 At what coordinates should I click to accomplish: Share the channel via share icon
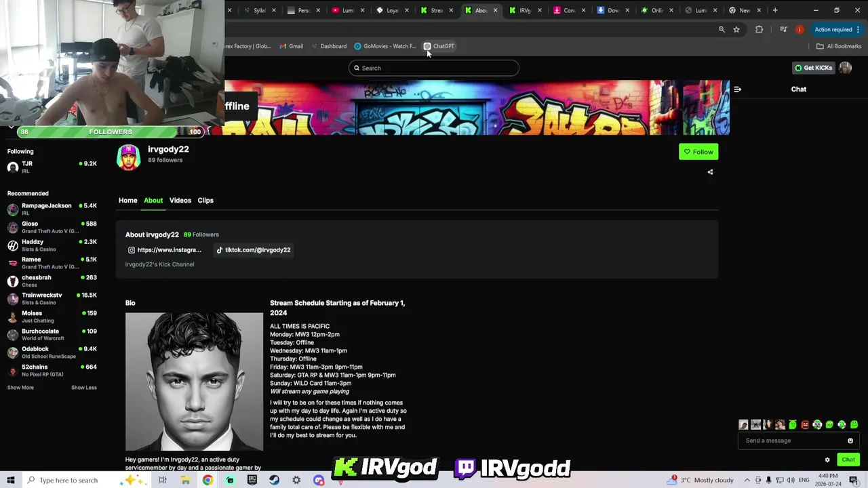(x=710, y=172)
